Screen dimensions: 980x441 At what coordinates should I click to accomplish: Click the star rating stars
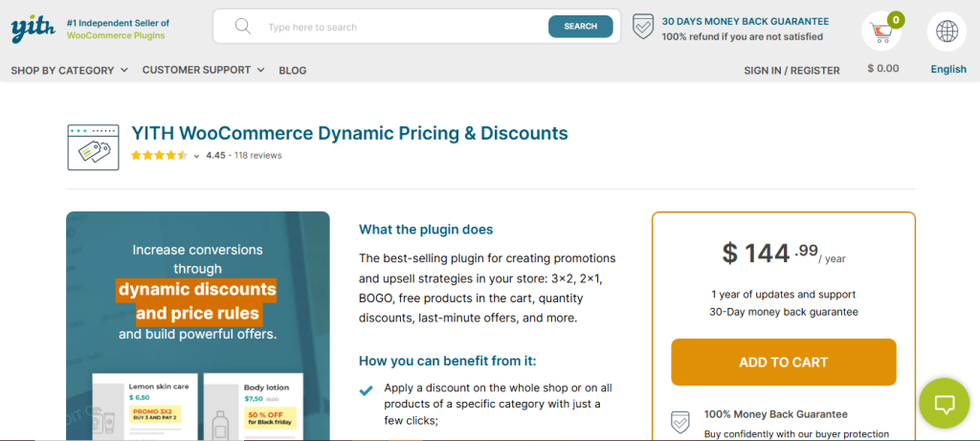[159, 156]
